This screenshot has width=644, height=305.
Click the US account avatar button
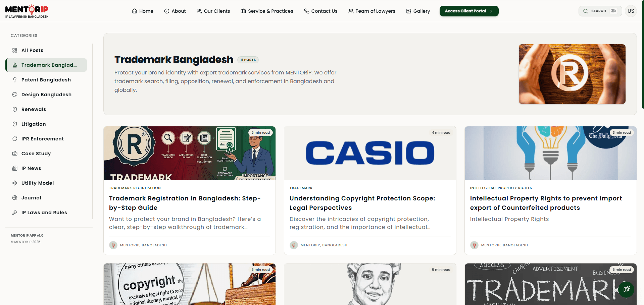coord(631,11)
